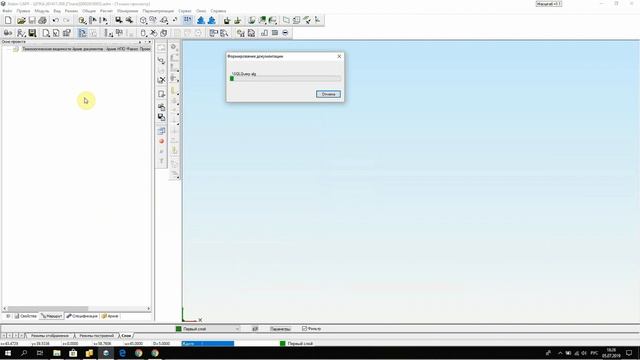The width and height of the screenshot is (640, 360).
Task: Switch to the Спецификация tab
Action: pyautogui.click(x=82, y=316)
